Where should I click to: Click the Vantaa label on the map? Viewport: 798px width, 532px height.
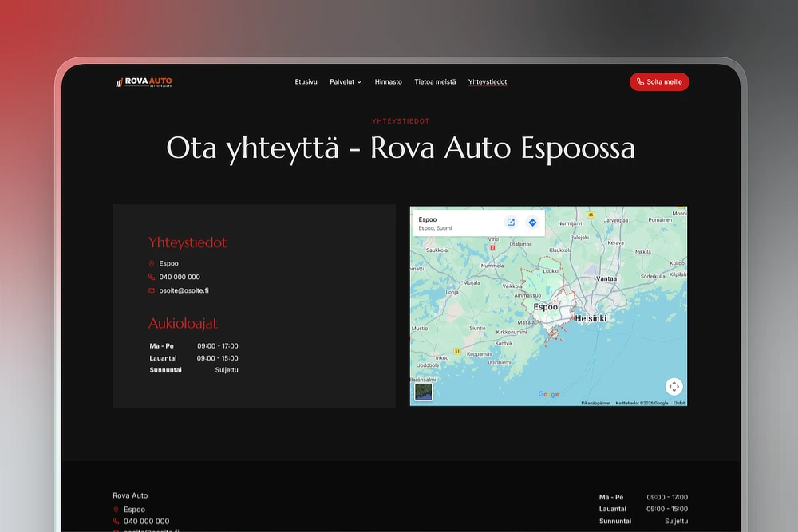click(606, 278)
